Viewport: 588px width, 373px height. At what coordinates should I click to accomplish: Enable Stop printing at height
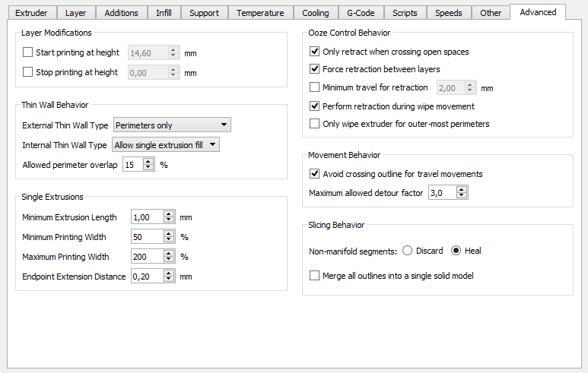click(28, 73)
